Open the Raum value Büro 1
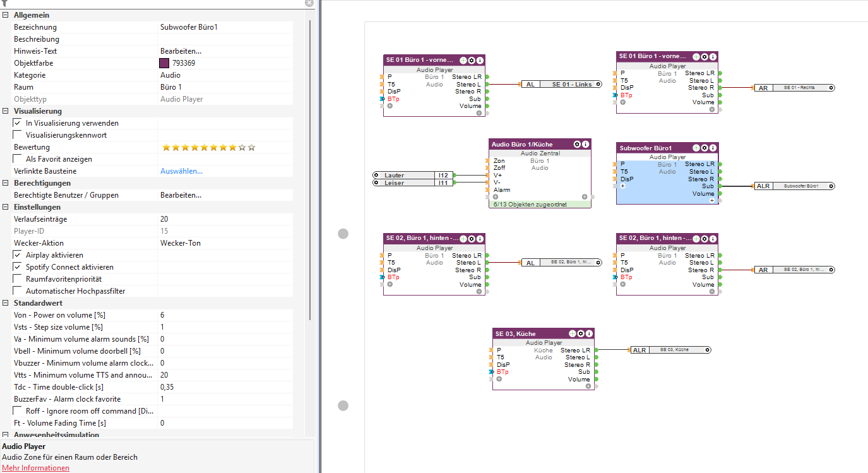The height and width of the screenshot is (473, 868). click(225, 87)
